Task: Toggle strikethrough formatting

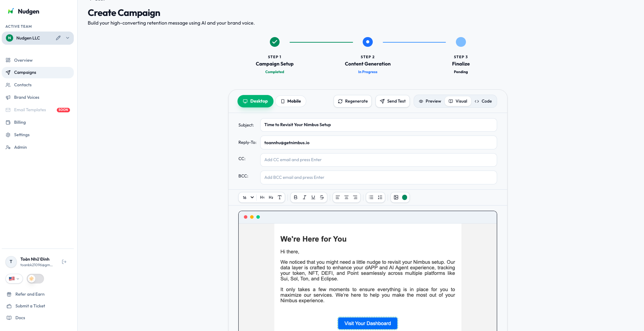Action: click(x=322, y=198)
